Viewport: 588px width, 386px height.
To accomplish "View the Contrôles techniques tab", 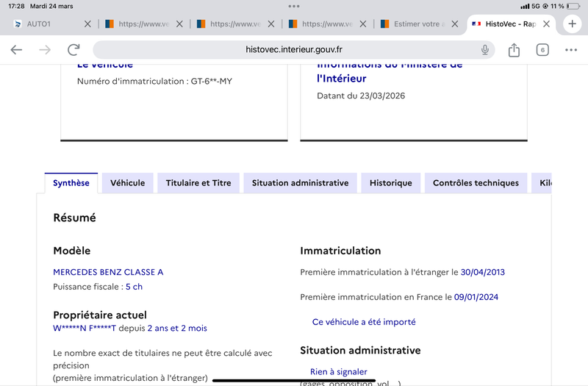I will (x=476, y=183).
